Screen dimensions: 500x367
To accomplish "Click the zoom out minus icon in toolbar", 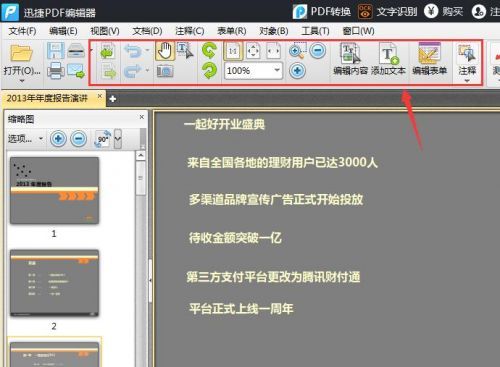I will pos(318,51).
